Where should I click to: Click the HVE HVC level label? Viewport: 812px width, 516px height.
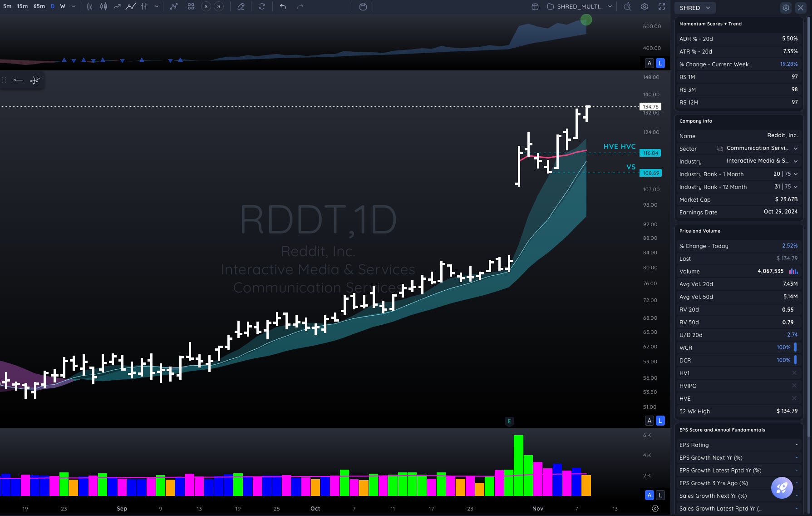620,147
